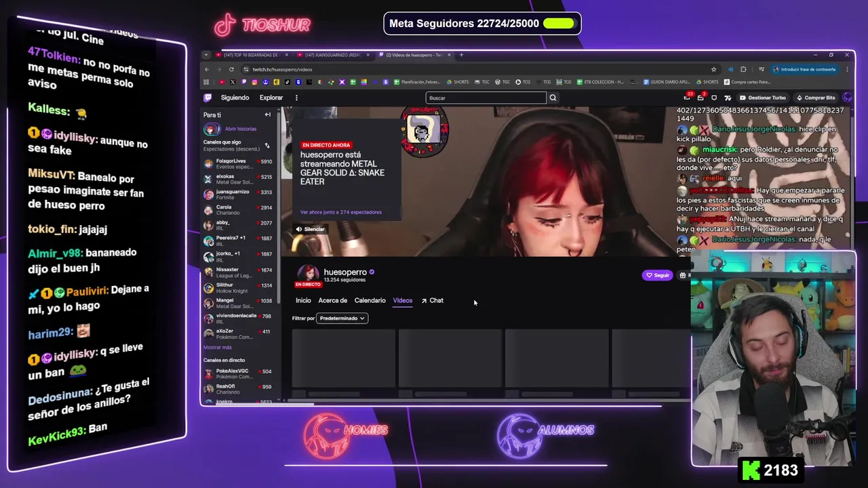This screenshot has height=488, width=868.
Task: Open Mangel channel in sidebar
Action: pos(239,303)
